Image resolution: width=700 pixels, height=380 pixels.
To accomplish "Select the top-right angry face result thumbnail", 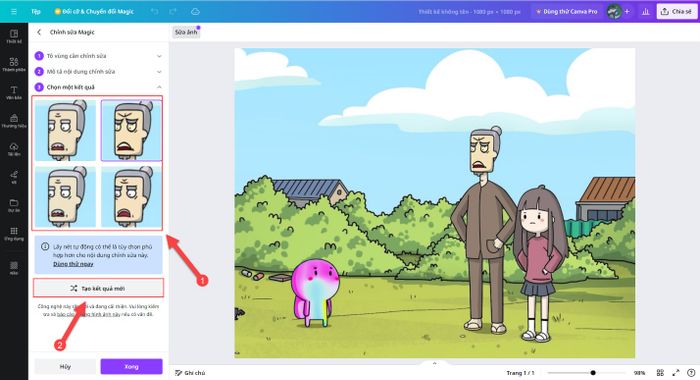I will (131, 130).
